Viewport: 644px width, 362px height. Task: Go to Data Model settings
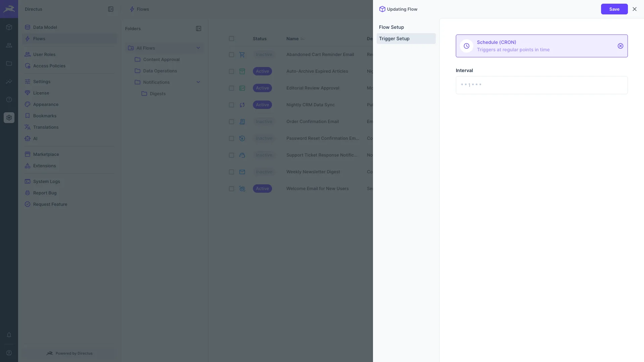(x=69, y=27)
